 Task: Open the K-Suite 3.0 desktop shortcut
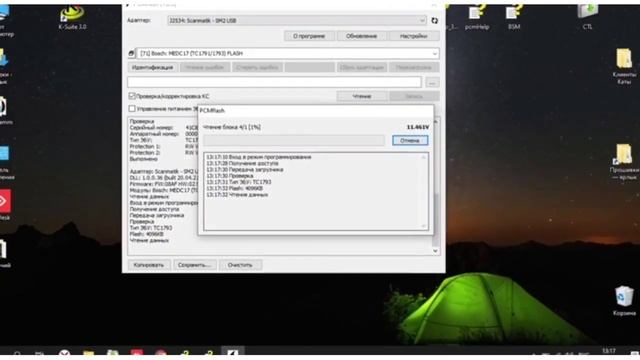tap(72, 18)
